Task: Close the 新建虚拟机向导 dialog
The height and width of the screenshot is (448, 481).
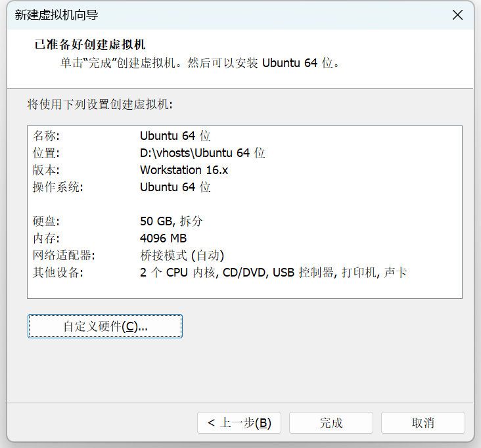Action: [457, 14]
